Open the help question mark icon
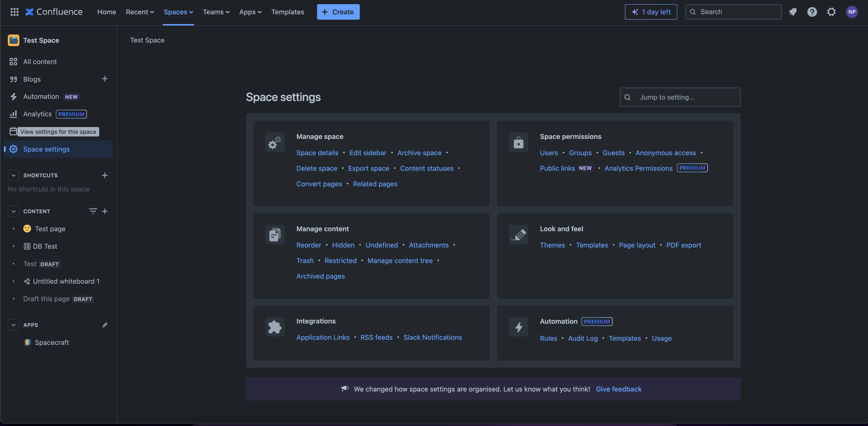The height and width of the screenshot is (426, 868). point(812,12)
